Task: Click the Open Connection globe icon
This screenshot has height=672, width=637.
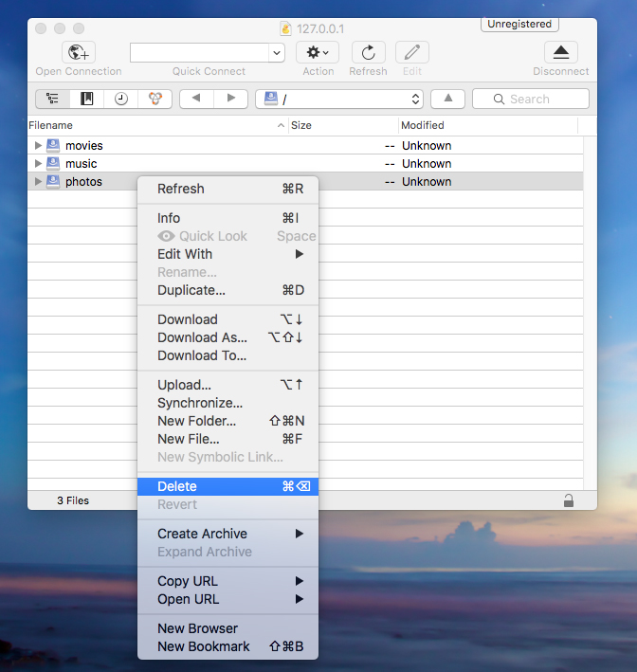Action: (x=79, y=53)
